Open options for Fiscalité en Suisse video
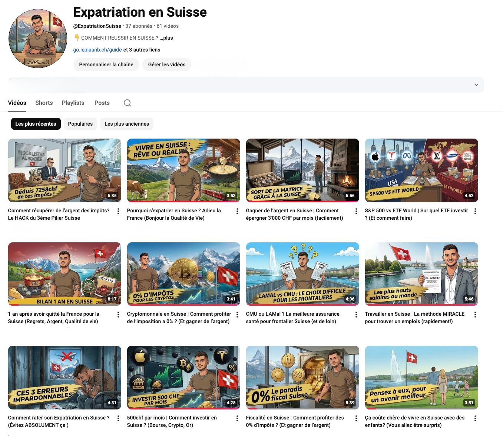503x448 pixels. tap(356, 418)
